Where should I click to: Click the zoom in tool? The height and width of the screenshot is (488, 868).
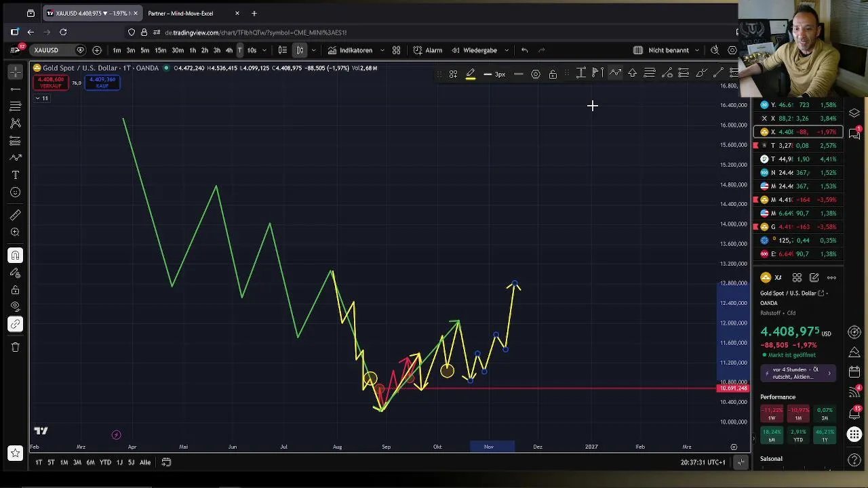coord(15,232)
